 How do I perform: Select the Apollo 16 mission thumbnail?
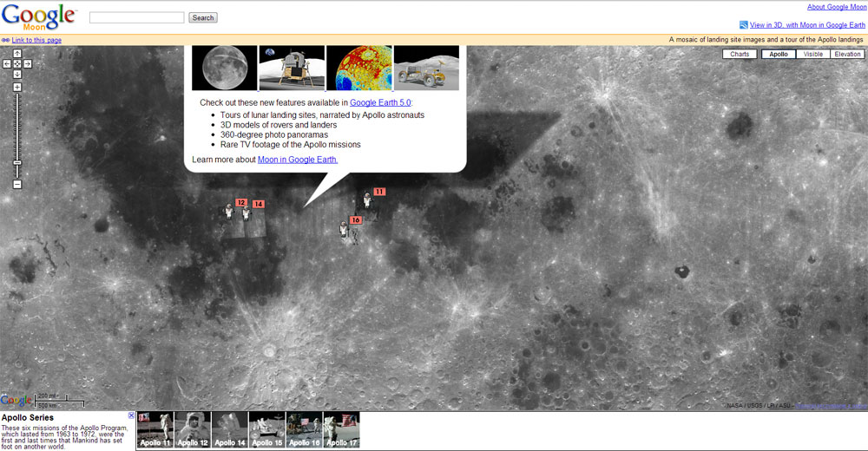[x=304, y=429]
